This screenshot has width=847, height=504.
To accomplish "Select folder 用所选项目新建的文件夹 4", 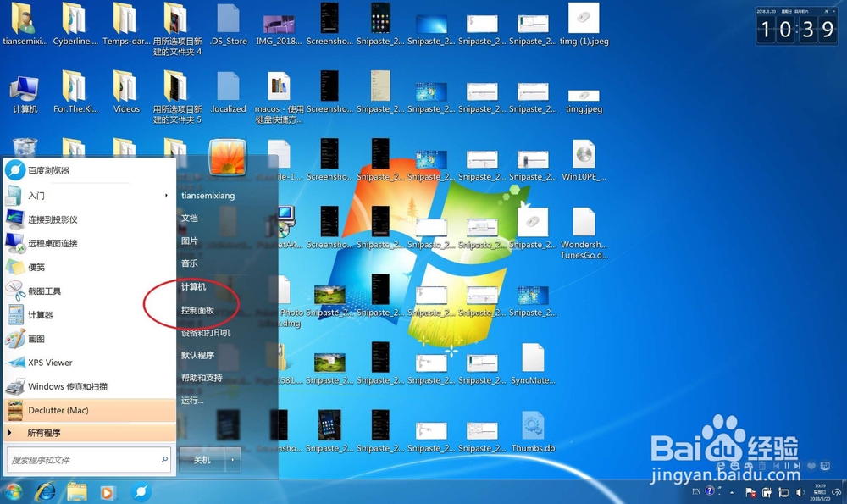I will [177, 29].
